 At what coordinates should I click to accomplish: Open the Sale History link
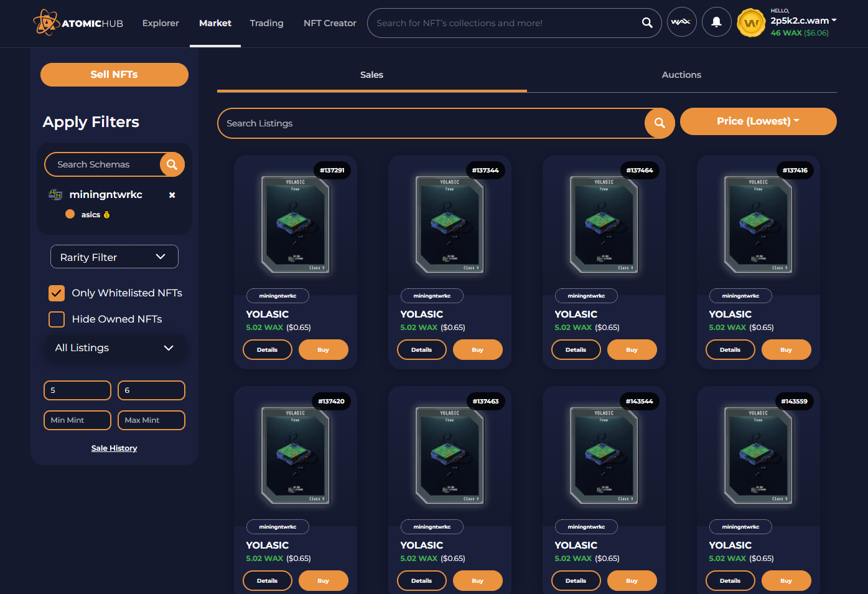click(114, 448)
